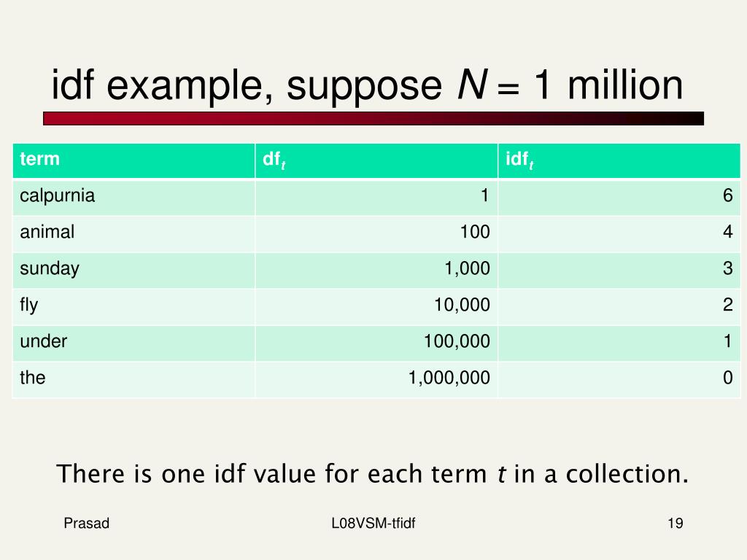Click the "animal" term cell
The width and height of the screenshot is (747, 560).
click(x=134, y=233)
